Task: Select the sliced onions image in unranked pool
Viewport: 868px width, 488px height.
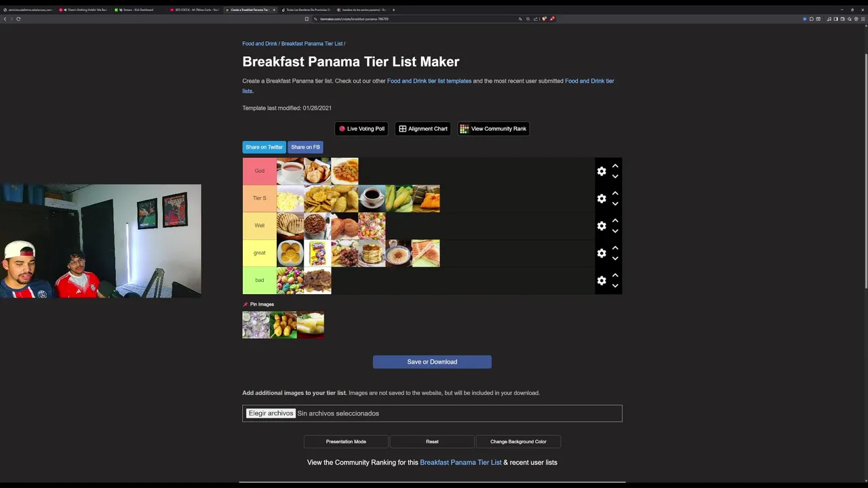Action: 256,325
